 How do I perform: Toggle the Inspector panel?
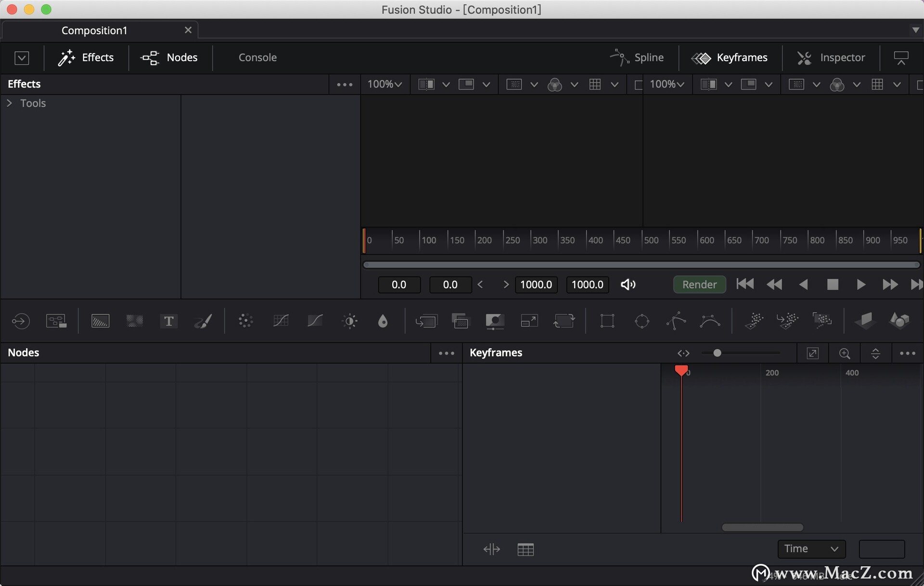831,58
